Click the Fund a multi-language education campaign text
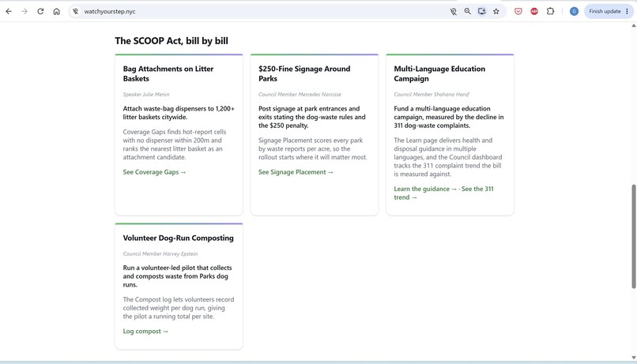This screenshot has width=637, height=364. click(x=448, y=117)
